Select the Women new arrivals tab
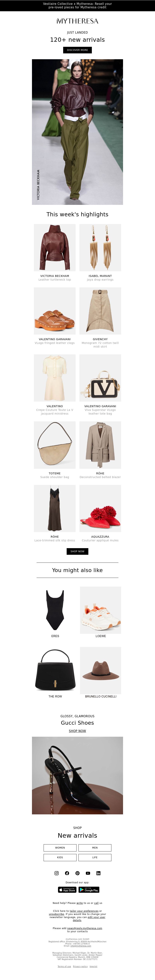155x980 pixels. pos(60,848)
